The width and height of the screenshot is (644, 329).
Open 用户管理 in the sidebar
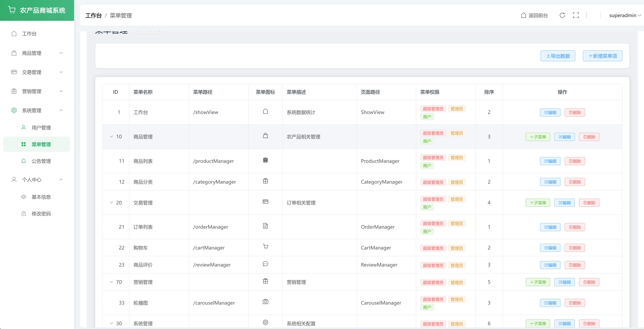41,128
